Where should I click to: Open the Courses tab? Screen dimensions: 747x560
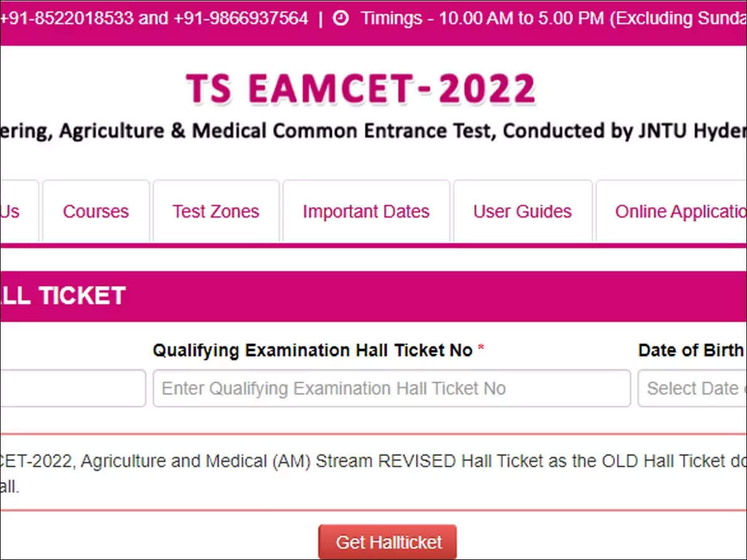[96, 212]
